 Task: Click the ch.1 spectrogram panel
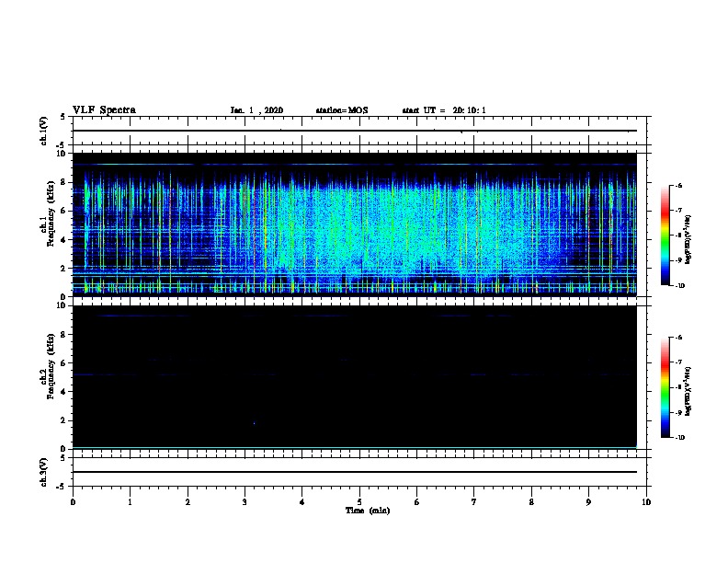(355, 224)
